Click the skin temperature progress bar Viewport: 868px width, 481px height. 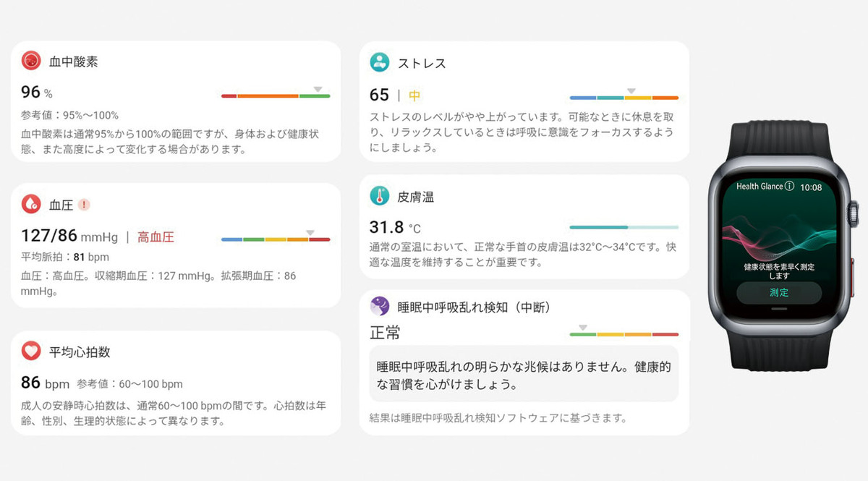pos(624,227)
